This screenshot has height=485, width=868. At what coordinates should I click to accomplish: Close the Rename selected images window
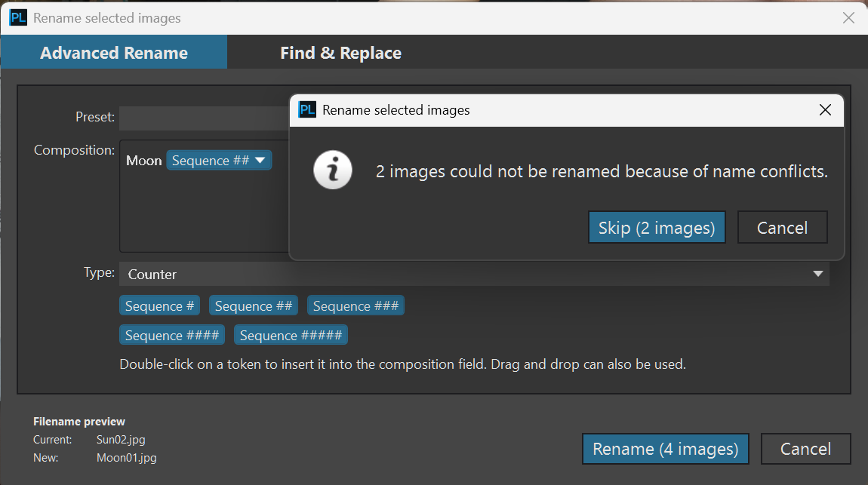(849, 18)
